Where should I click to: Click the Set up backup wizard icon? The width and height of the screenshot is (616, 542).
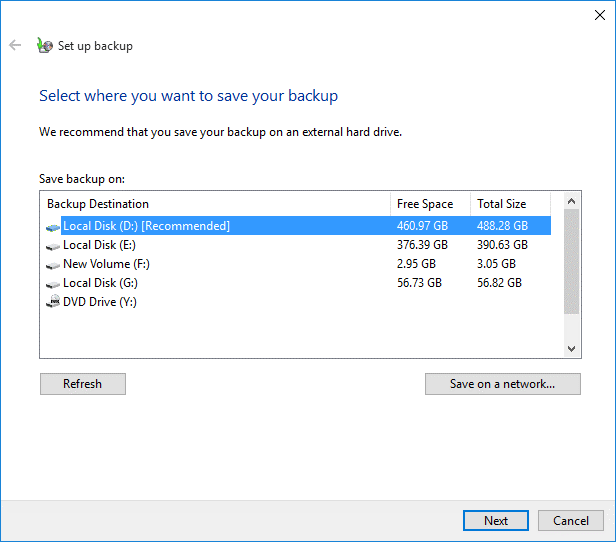[x=44, y=45]
